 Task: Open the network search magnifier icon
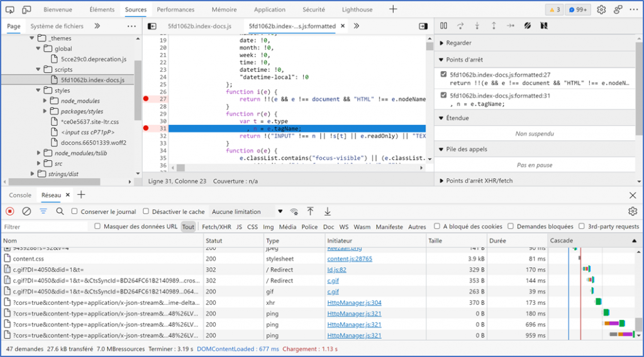[60, 211]
